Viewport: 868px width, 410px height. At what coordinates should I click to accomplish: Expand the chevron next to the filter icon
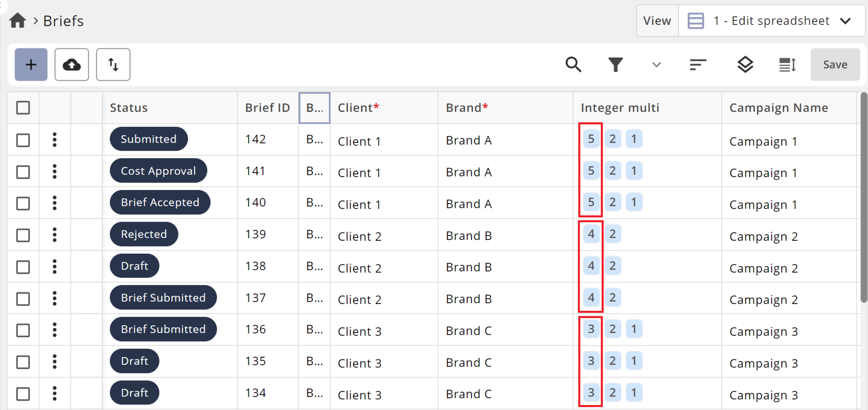657,64
